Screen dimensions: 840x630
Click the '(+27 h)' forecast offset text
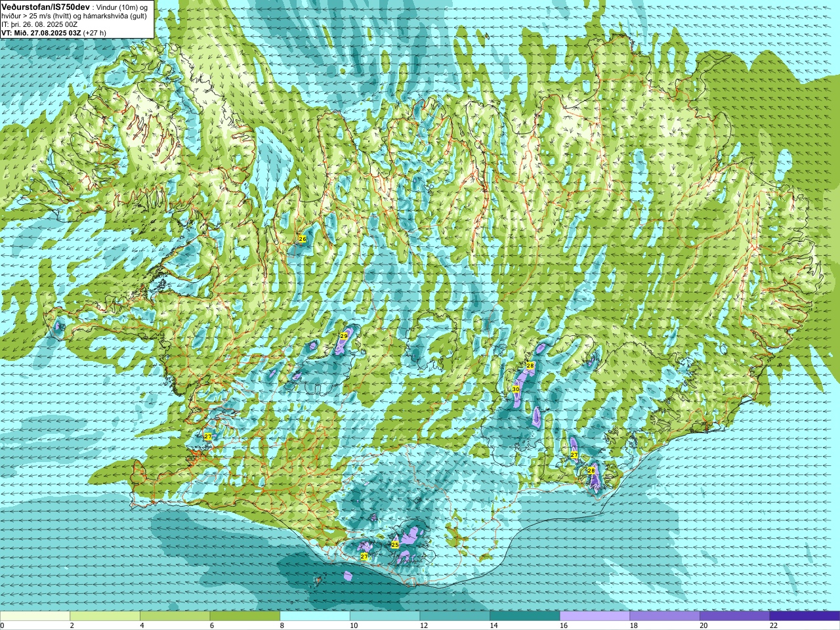pyautogui.click(x=95, y=33)
